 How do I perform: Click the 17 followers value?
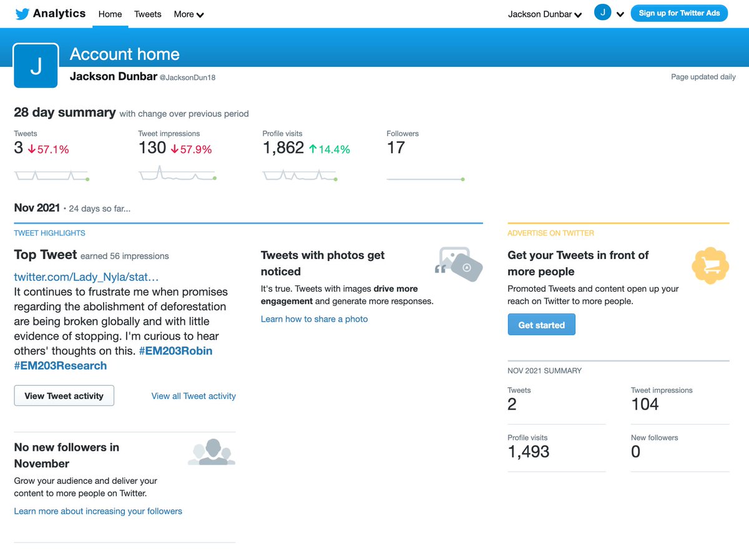[x=396, y=148]
